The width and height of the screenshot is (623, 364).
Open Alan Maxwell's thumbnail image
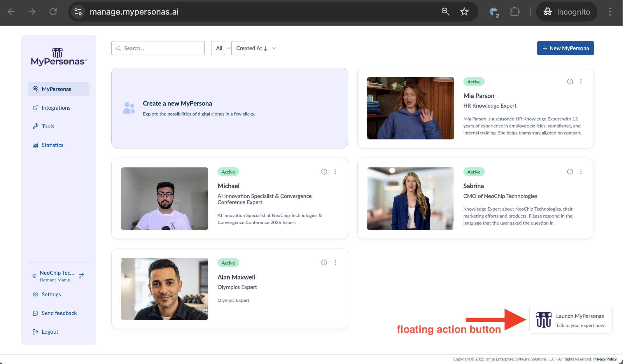point(164,289)
